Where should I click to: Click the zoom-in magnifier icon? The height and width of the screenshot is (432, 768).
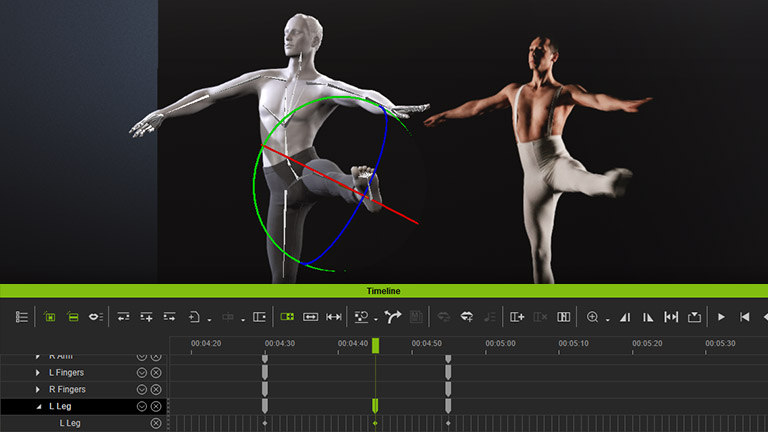point(592,317)
